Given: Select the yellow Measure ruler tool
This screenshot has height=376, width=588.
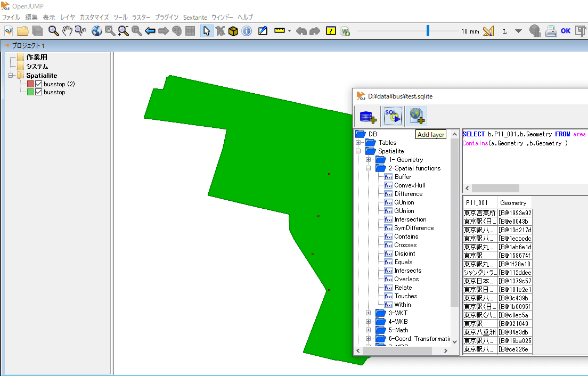Looking at the screenshot, I should pos(280,31).
